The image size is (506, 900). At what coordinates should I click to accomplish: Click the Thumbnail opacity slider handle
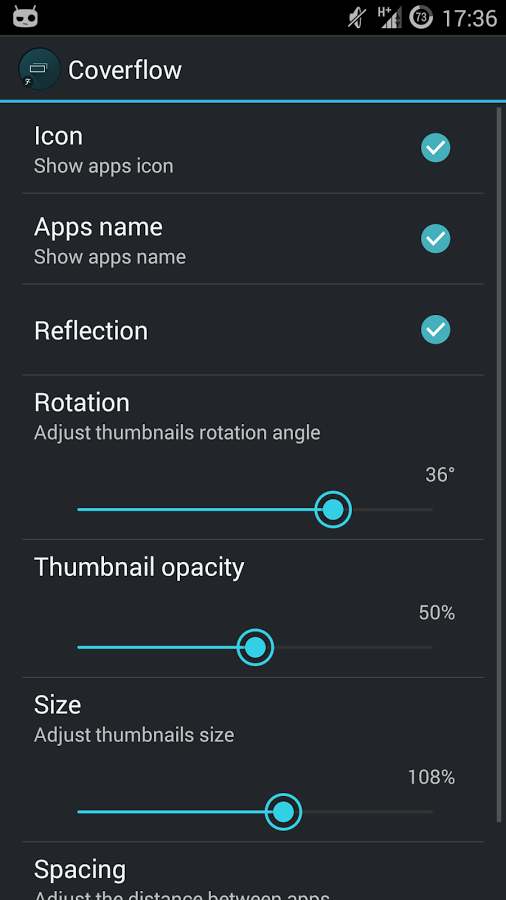(255, 647)
